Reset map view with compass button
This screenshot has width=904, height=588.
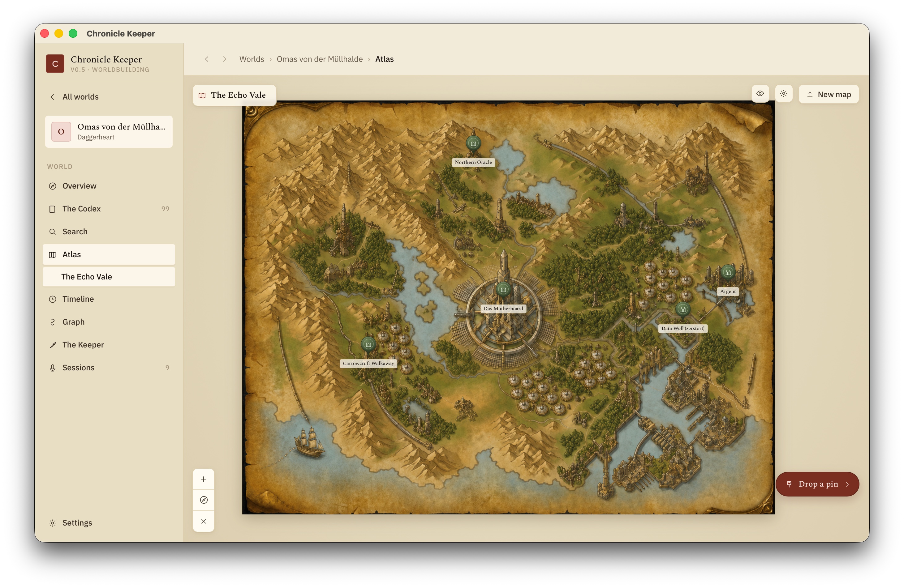coord(204,500)
